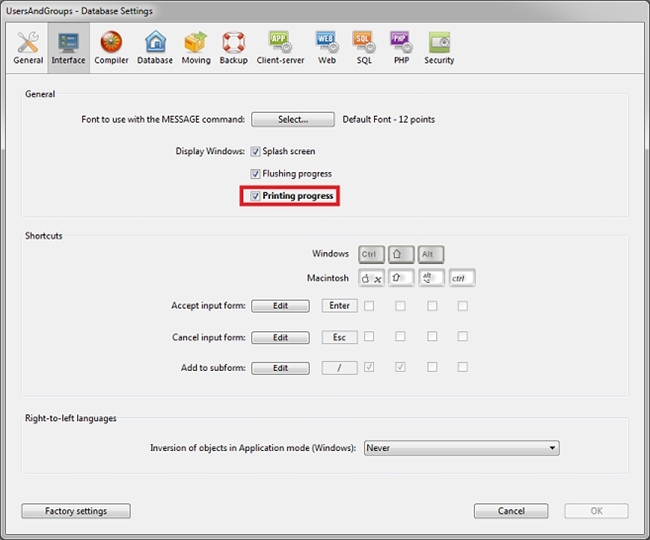The image size is (650, 540).
Task: Expand the Inversion of objects dropdown
Action: 461,448
